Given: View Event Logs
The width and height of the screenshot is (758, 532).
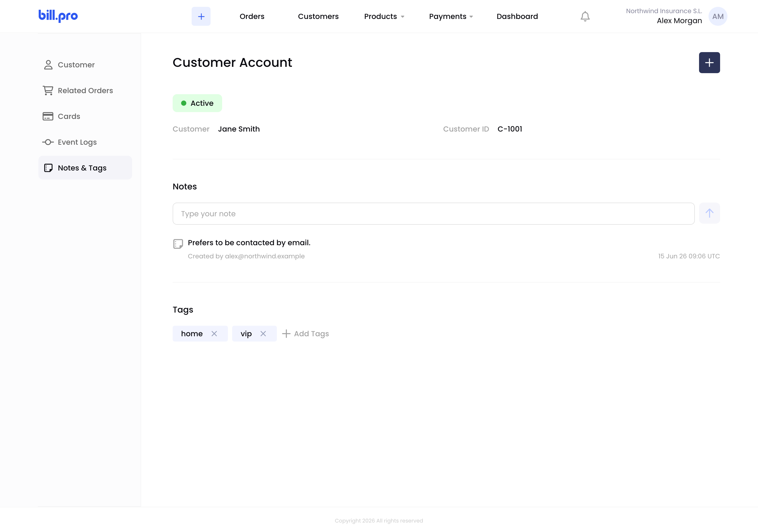Looking at the screenshot, I should click(85, 142).
